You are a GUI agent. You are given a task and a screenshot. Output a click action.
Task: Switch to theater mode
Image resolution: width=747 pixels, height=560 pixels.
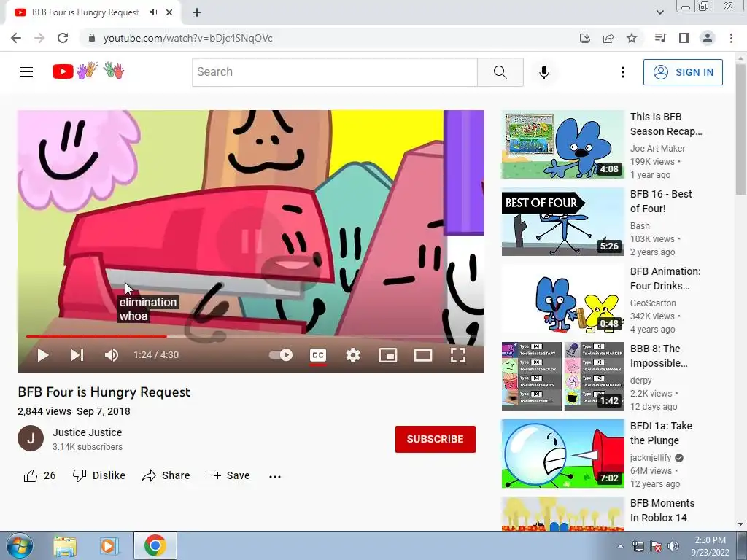click(423, 355)
